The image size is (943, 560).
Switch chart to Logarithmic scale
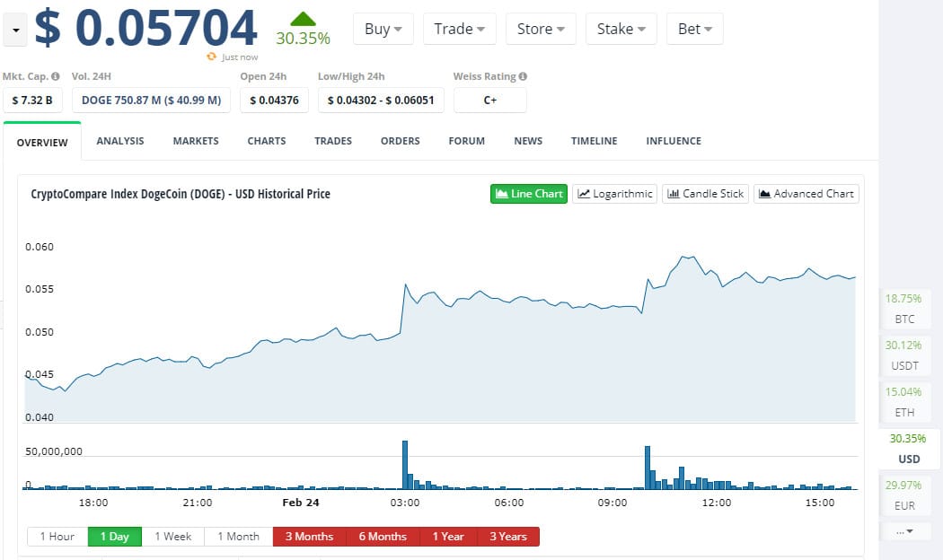pyautogui.click(x=614, y=194)
